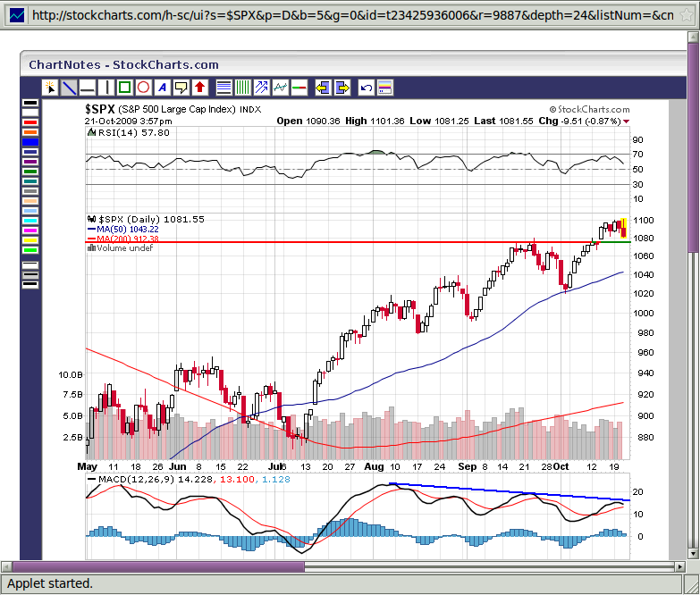Screen dimensions: 700x595
Task: Select the teal color swatch
Action: 30,181
